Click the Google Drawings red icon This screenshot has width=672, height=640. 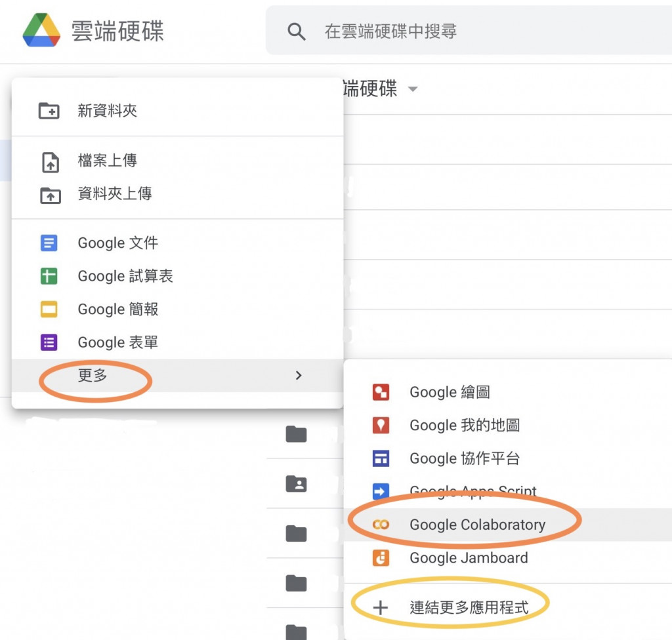[381, 392]
